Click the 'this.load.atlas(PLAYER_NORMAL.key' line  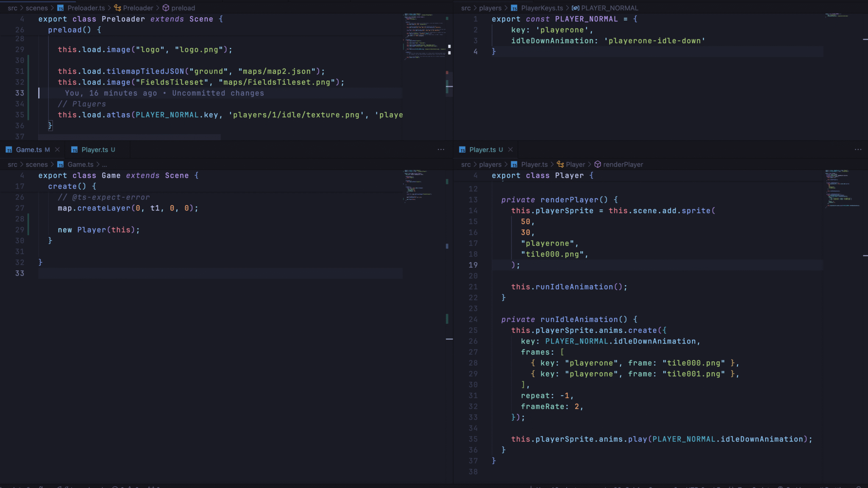pyautogui.click(x=230, y=115)
